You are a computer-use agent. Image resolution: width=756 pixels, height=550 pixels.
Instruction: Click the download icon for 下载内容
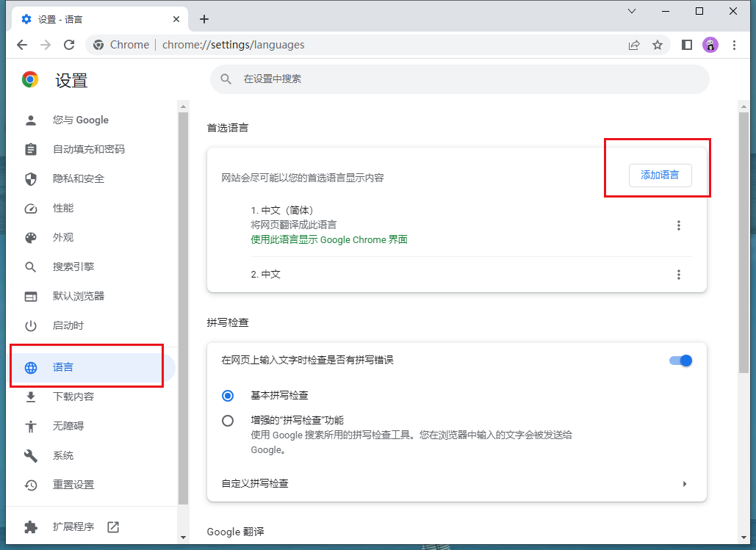pos(31,397)
